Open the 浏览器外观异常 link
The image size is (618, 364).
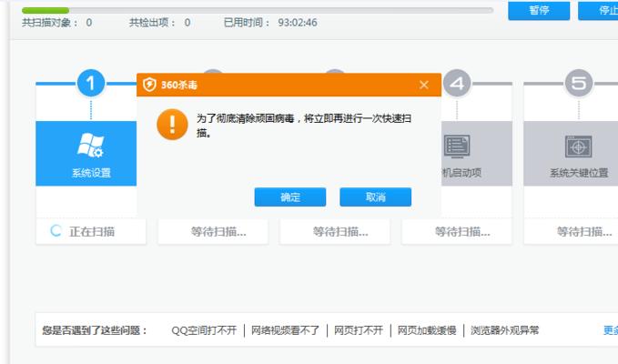(504, 330)
